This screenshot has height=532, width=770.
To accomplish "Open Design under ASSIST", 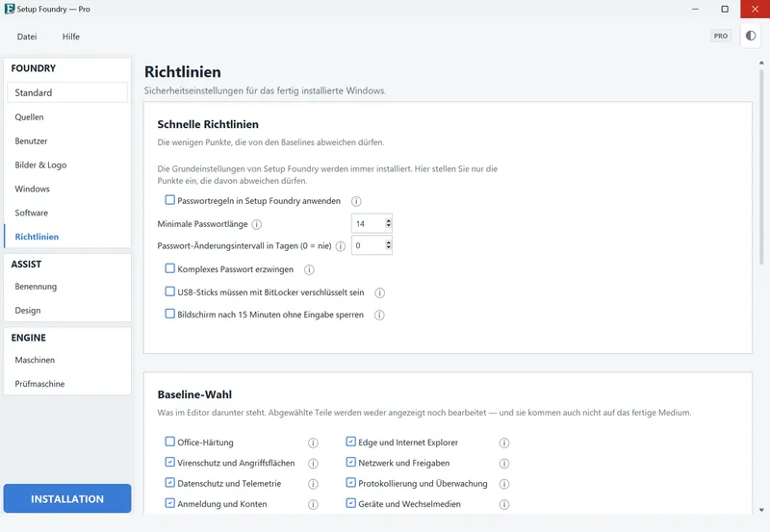I will pos(67,310).
